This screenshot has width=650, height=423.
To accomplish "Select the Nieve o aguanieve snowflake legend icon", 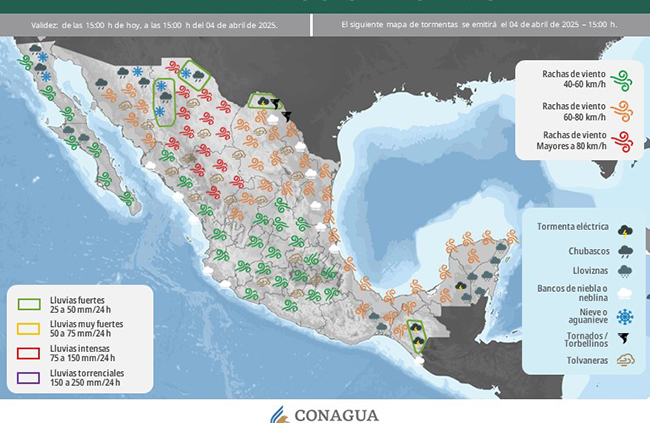I will pyautogui.click(x=625, y=316).
